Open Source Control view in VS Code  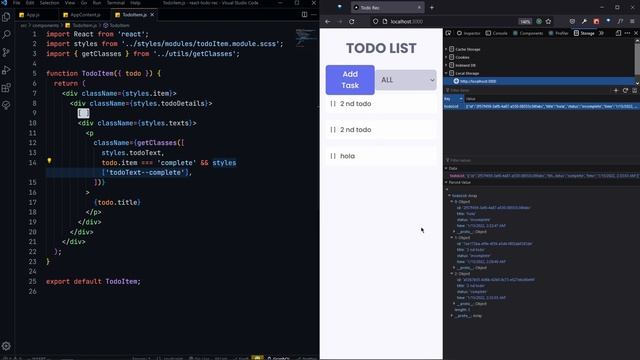(x=6, y=52)
